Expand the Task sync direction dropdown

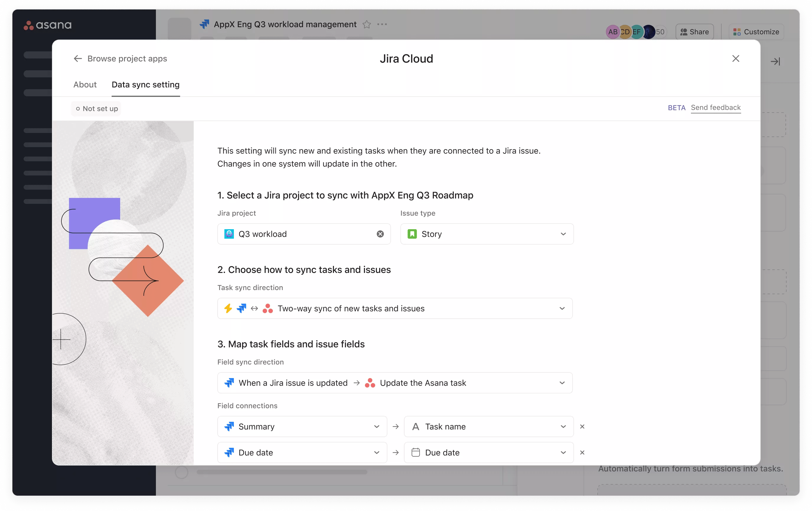[x=395, y=308]
